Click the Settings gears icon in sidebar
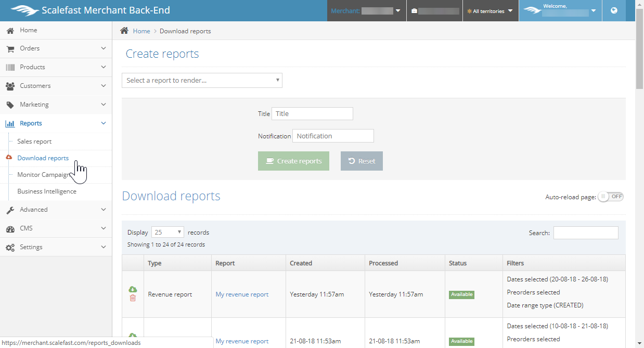Screen dimensions: 644x348 click(10, 247)
